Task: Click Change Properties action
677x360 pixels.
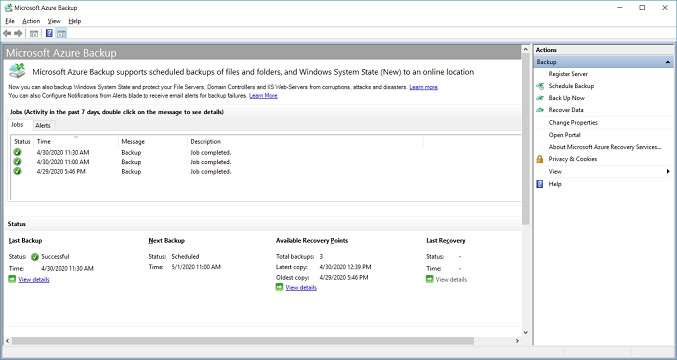Action: pyautogui.click(x=573, y=123)
